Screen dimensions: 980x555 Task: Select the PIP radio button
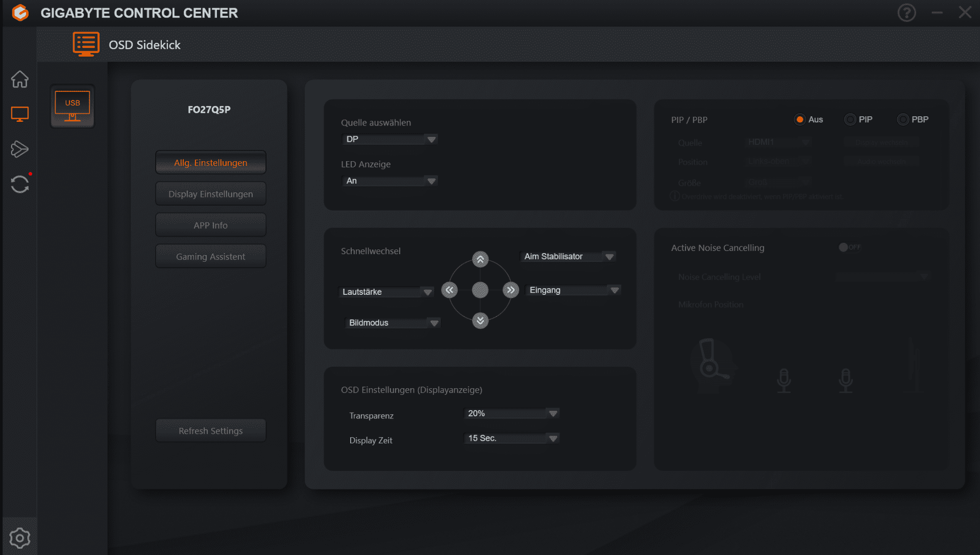(850, 119)
